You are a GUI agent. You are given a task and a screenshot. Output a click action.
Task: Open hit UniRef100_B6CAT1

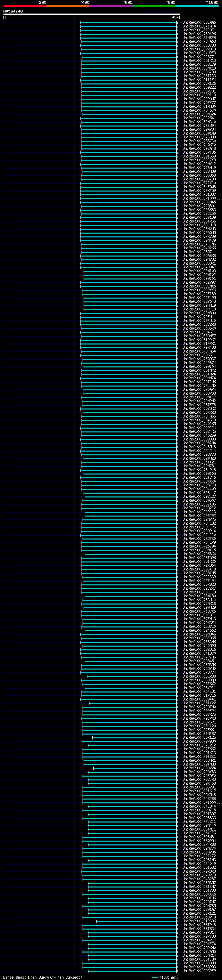coord(199,30)
